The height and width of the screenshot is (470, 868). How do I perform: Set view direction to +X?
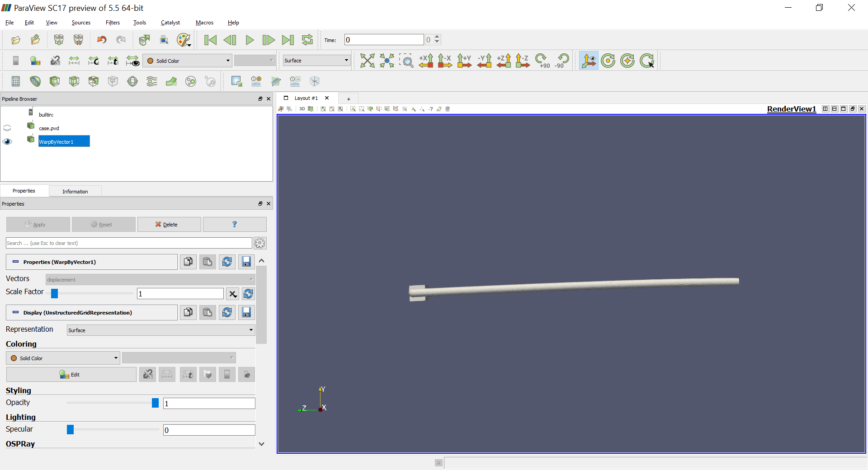[426, 61]
